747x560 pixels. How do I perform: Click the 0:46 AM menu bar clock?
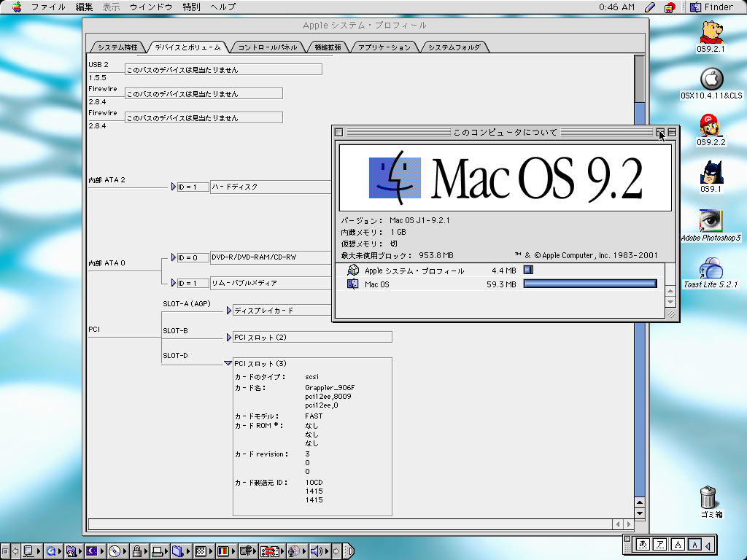point(616,7)
